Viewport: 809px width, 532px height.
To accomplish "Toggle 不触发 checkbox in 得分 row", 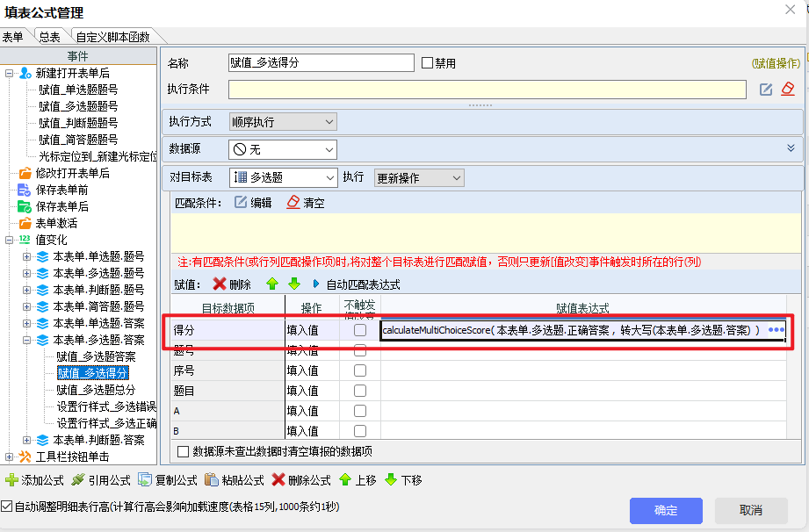I will tap(360, 330).
